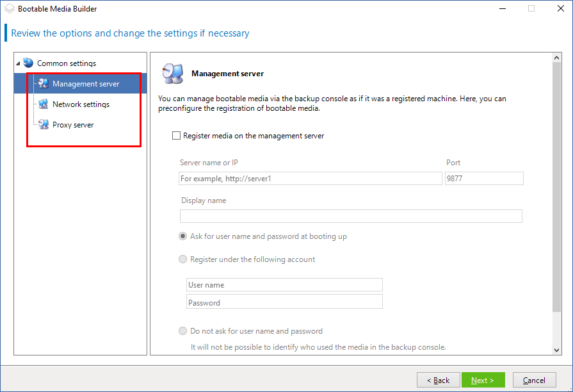Image resolution: width=573 pixels, height=392 pixels.
Task: Go Back to the previous step
Action: 438,380
